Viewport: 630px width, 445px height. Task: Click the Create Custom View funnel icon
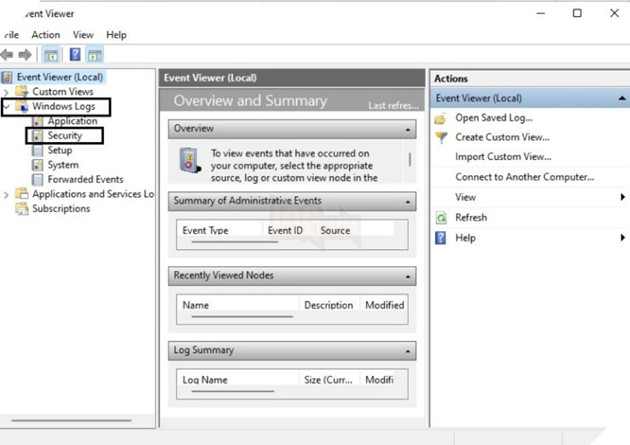point(441,137)
